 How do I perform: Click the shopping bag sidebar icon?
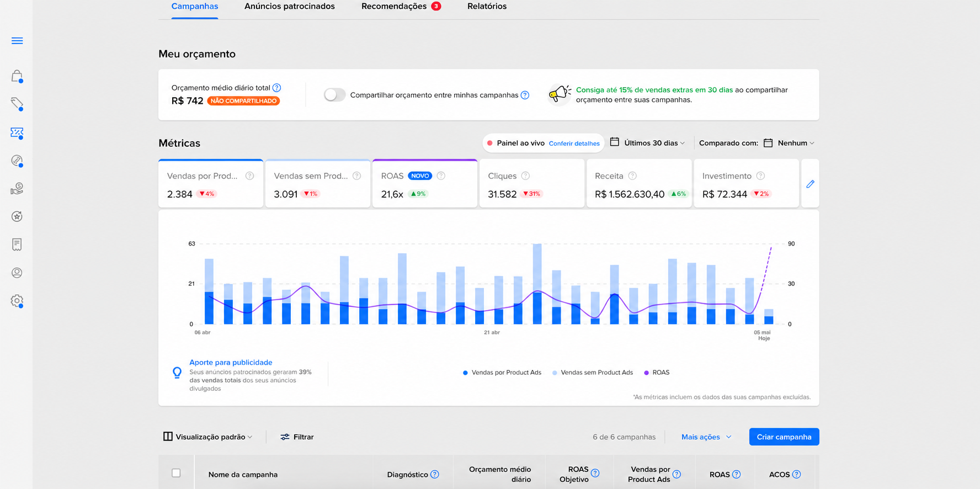17,76
